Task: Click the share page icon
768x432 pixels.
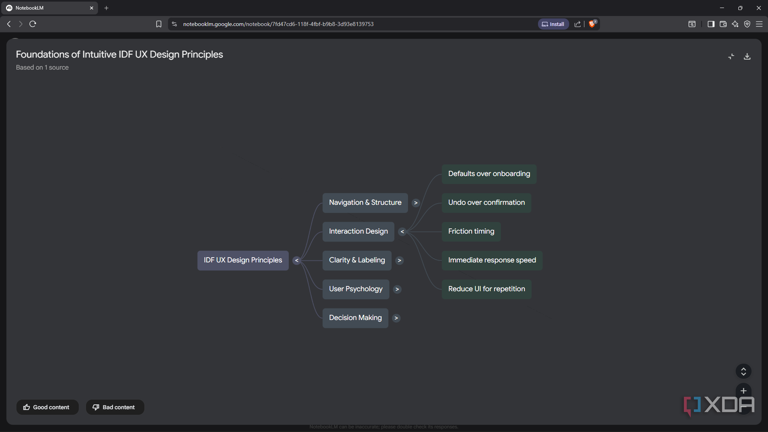Action: click(x=577, y=24)
